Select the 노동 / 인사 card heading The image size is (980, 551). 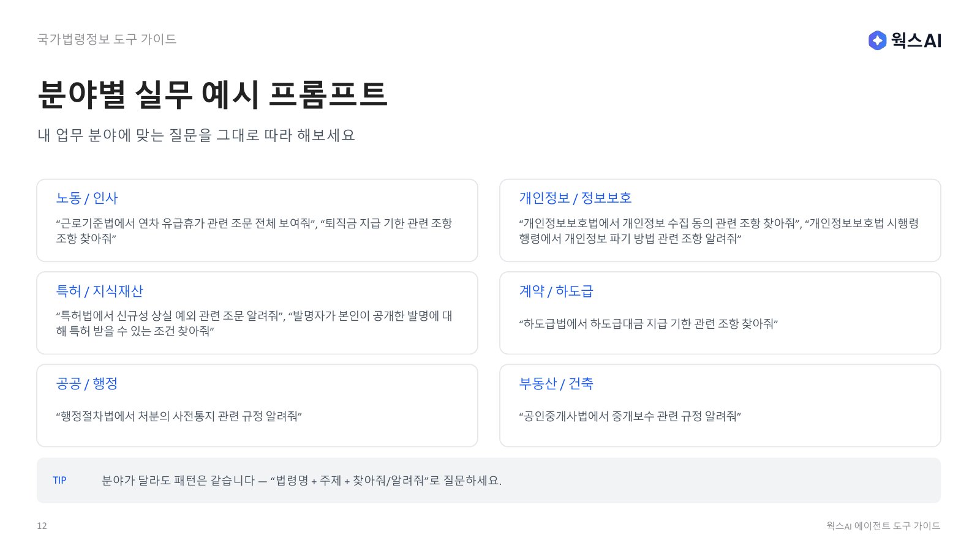86,198
